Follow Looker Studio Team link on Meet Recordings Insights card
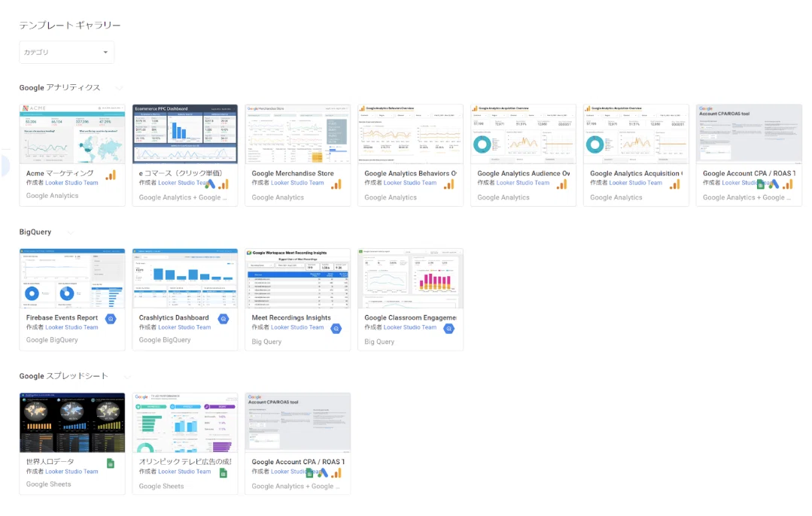Viewport: 812px width, 516px height. 297,327
